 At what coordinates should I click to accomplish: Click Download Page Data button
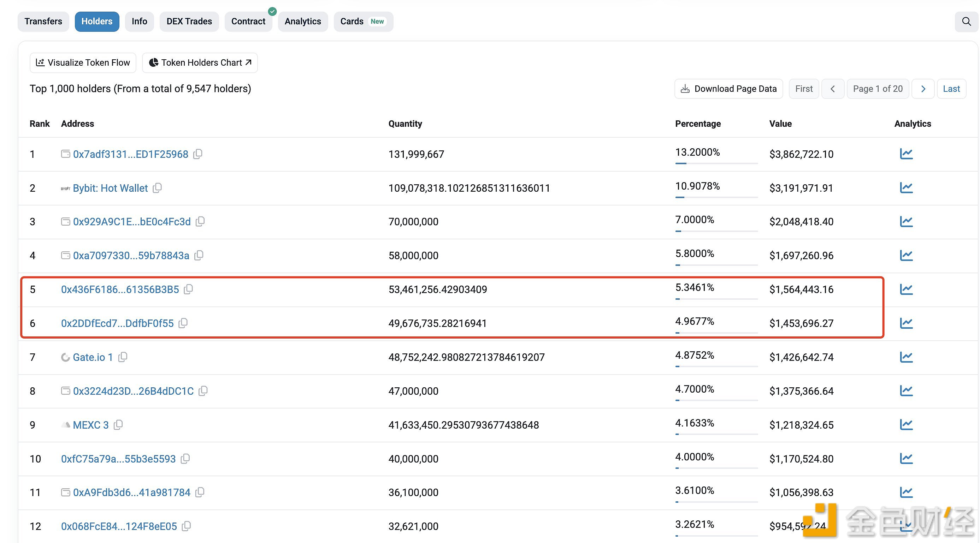[728, 89]
